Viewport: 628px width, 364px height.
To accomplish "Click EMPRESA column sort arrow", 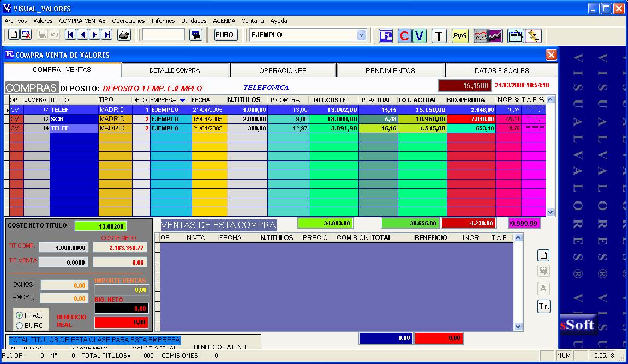I will pos(182,100).
